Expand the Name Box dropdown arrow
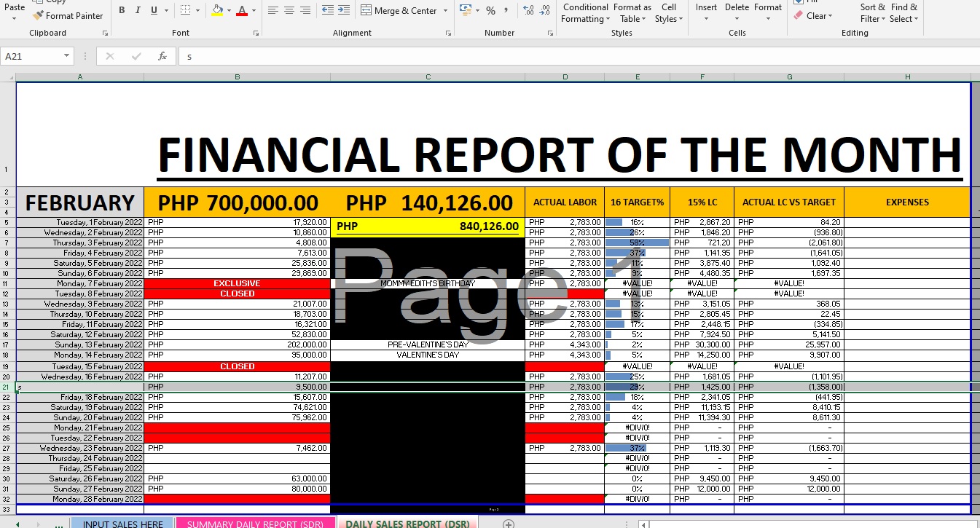The image size is (980, 528). point(67,56)
